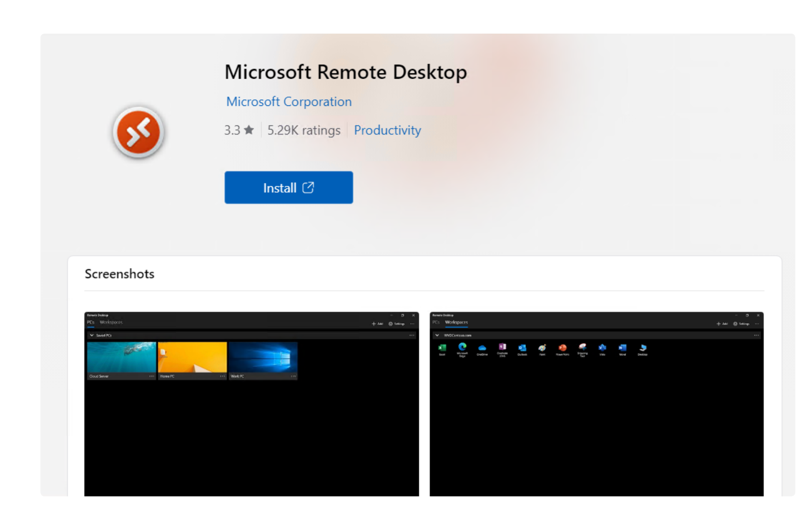
Task: Click the "5.29K ratings" text
Action: click(x=304, y=130)
